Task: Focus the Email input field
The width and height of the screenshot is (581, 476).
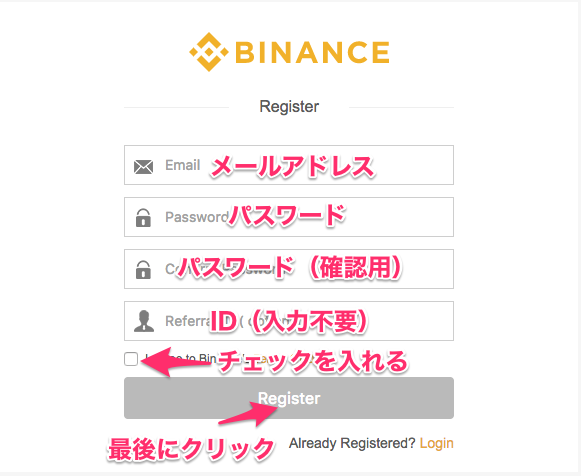Action: coord(289,165)
